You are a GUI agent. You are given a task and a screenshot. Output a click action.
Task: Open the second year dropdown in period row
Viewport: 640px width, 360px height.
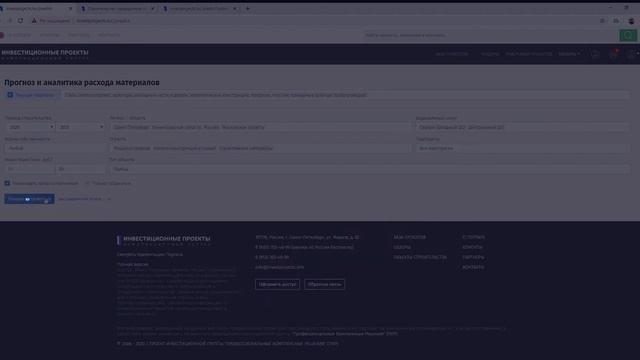[81, 127]
